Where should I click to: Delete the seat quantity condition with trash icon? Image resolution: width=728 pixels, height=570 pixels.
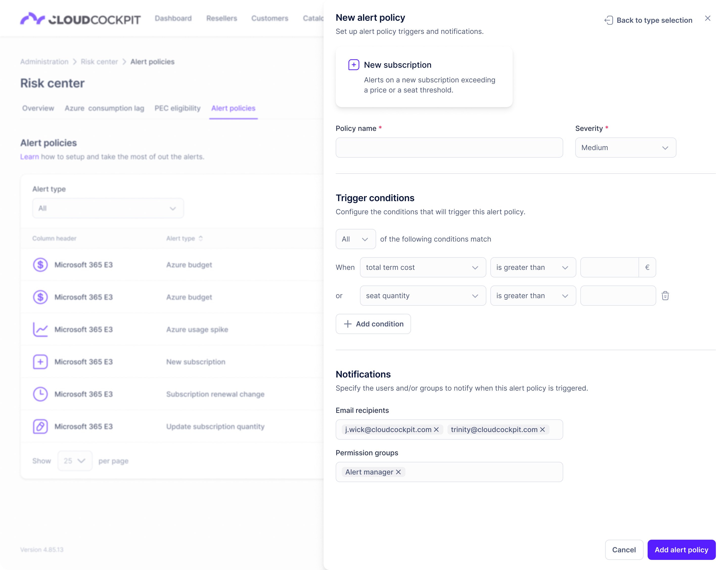point(665,296)
